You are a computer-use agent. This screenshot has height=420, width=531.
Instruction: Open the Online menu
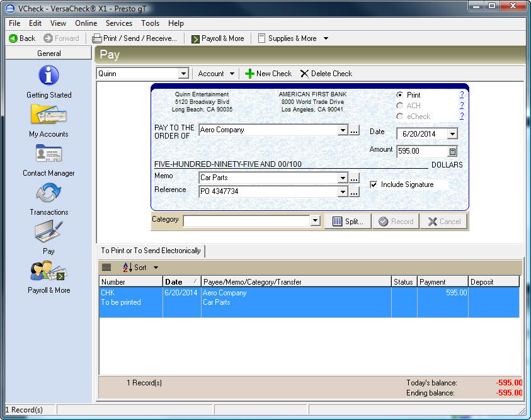point(86,23)
